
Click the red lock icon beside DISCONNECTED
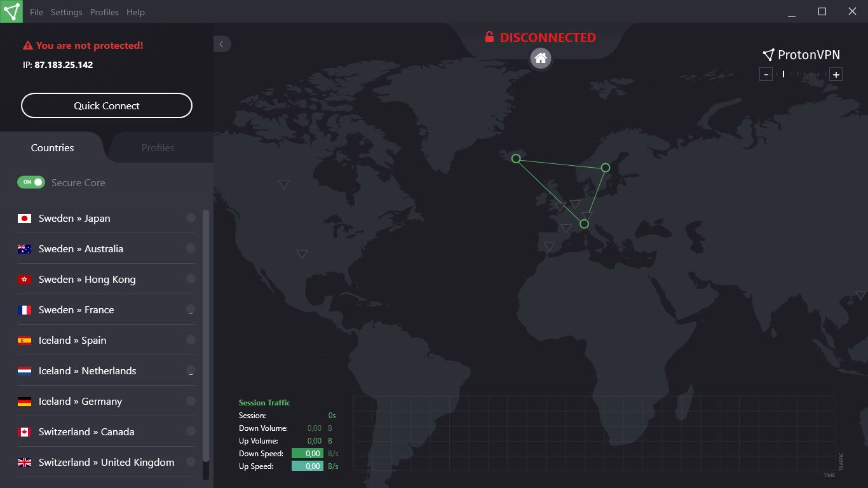pyautogui.click(x=488, y=37)
